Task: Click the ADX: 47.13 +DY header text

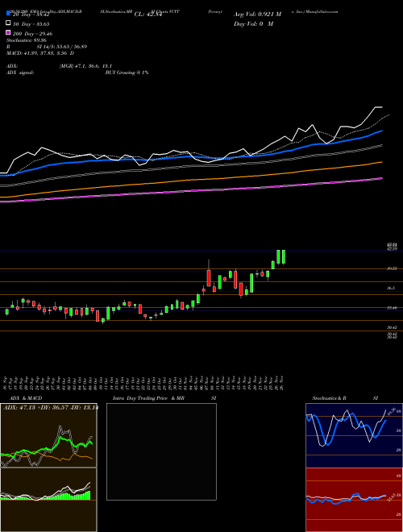Action: (x=50, y=407)
